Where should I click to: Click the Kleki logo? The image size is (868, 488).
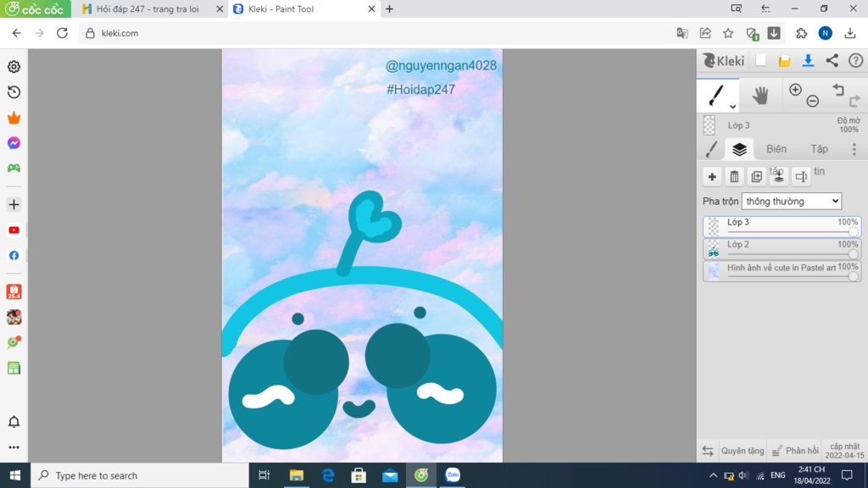pyautogui.click(x=724, y=61)
